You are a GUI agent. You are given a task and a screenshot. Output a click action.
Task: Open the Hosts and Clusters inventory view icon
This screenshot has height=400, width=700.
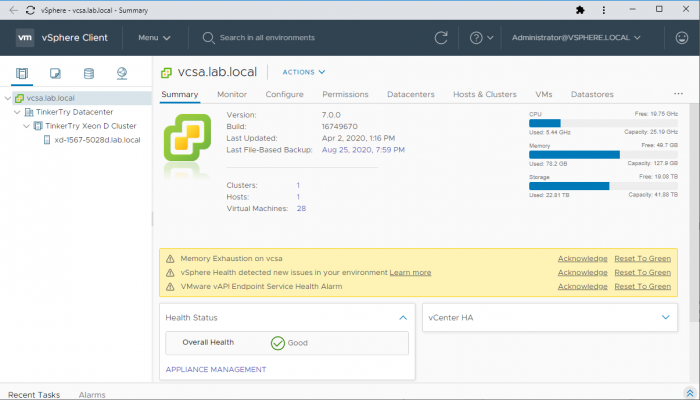pyautogui.click(x=22, y=73)
